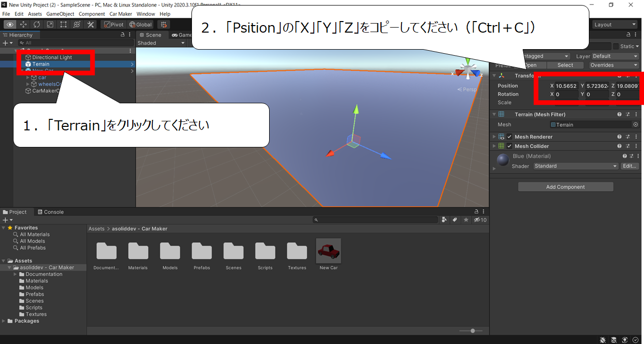This screenshot has width=644, height=344.
Task: Open the Shader Standard dropdown
Action: (x=576, y=166)
